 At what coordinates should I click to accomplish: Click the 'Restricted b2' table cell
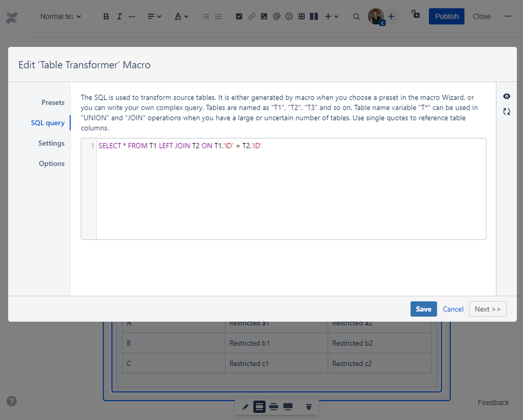379,343
